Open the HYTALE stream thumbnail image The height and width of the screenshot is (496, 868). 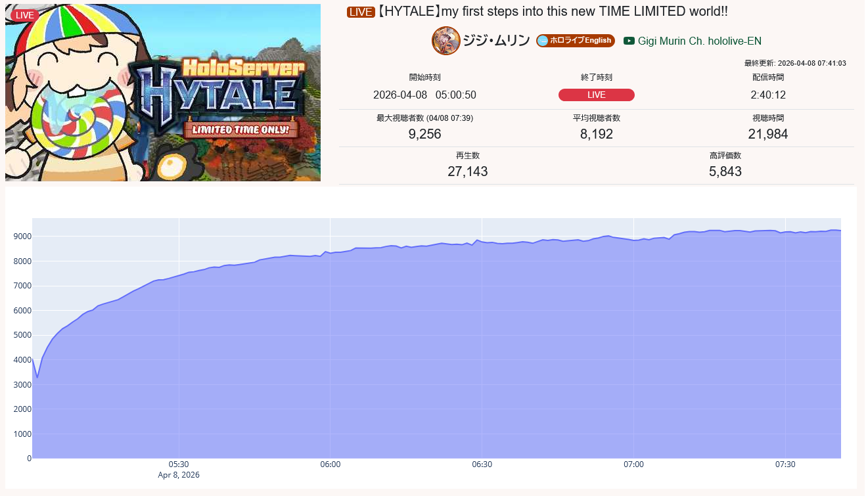click(x=163, y=93)
